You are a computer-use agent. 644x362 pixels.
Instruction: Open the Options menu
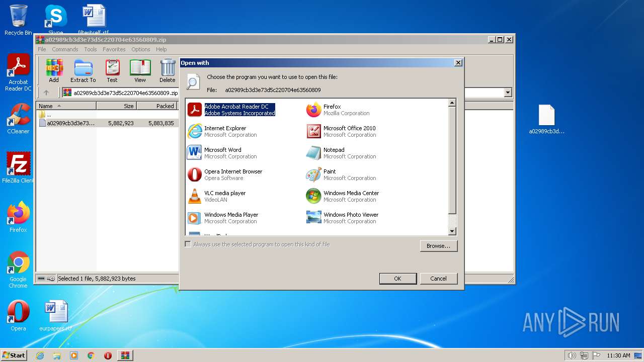coord(141,49)
